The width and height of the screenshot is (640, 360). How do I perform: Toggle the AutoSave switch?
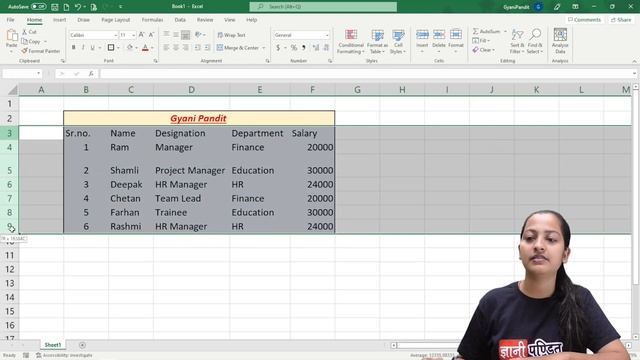point(38,7)
